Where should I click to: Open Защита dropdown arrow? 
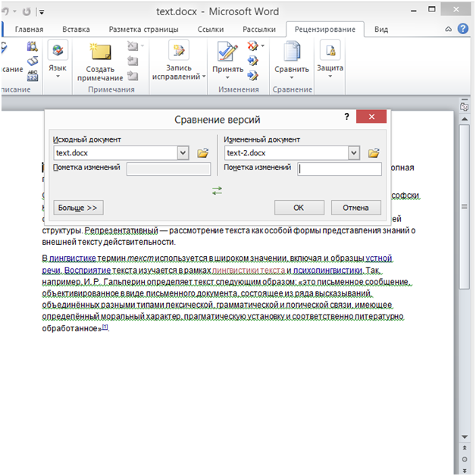330,77
